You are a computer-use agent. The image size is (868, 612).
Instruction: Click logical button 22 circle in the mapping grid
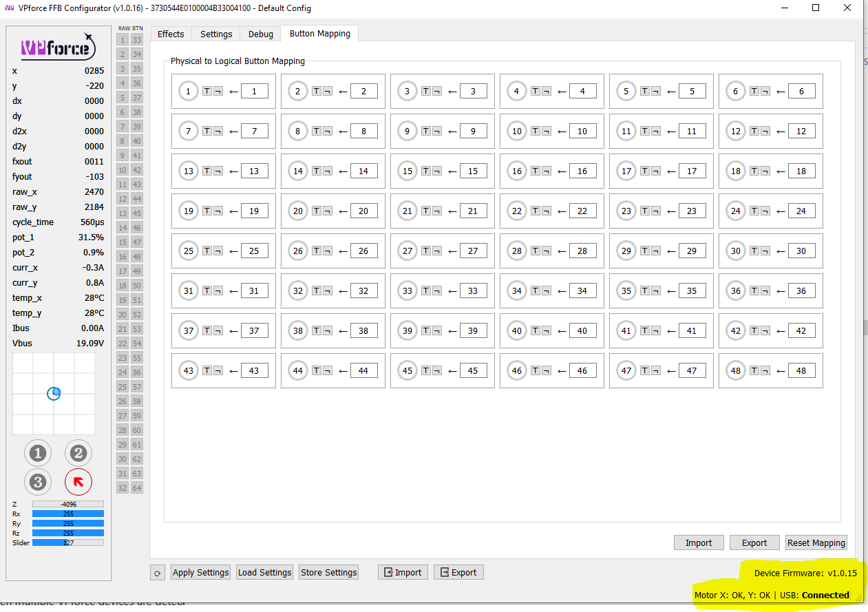point(517,211)
